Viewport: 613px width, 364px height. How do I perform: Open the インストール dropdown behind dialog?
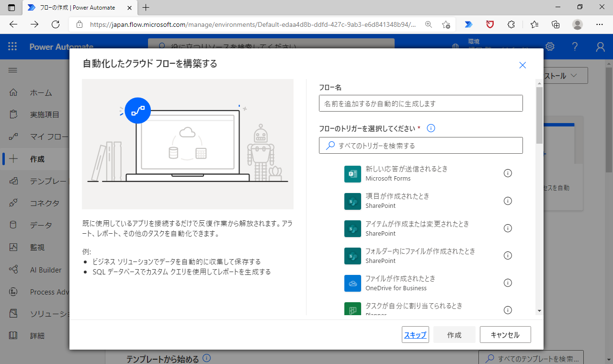[565, 76]
